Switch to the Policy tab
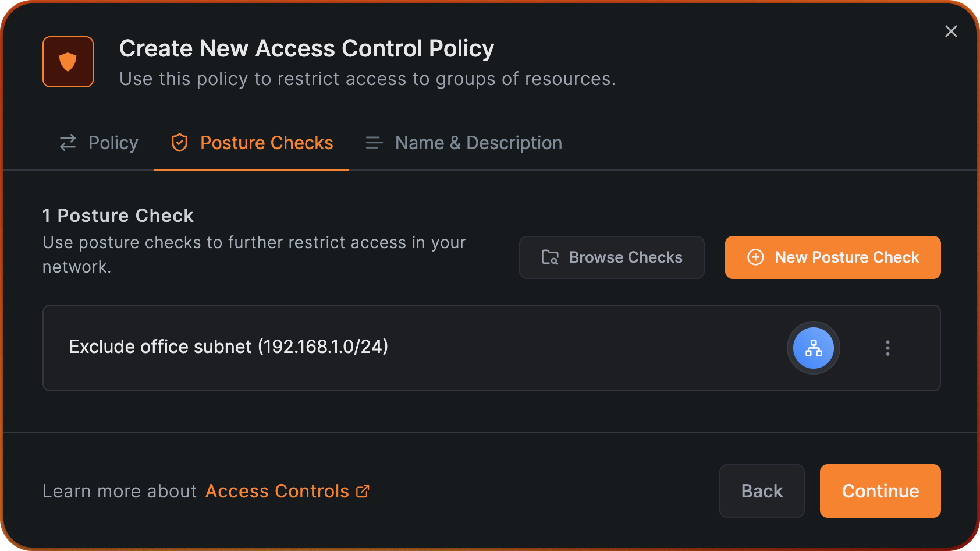980x551 pixels. (x=113, y=143)
